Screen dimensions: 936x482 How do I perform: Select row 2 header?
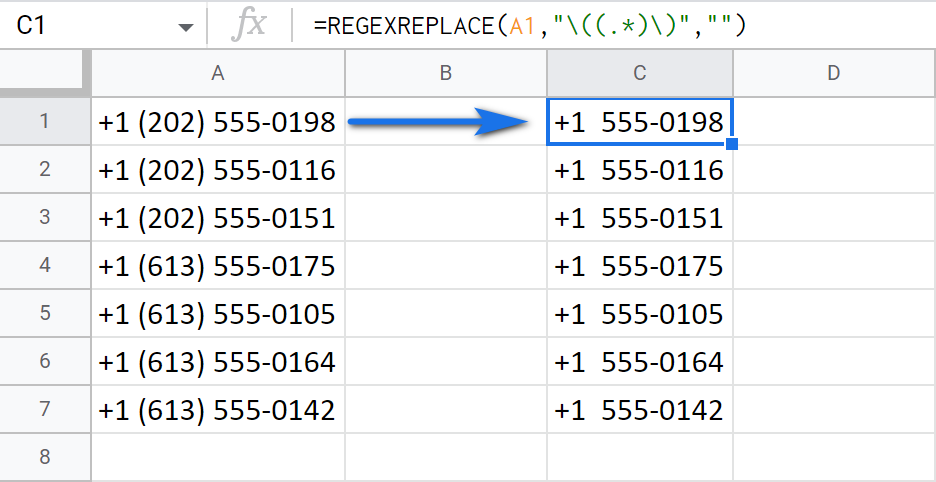click(45, 169)
